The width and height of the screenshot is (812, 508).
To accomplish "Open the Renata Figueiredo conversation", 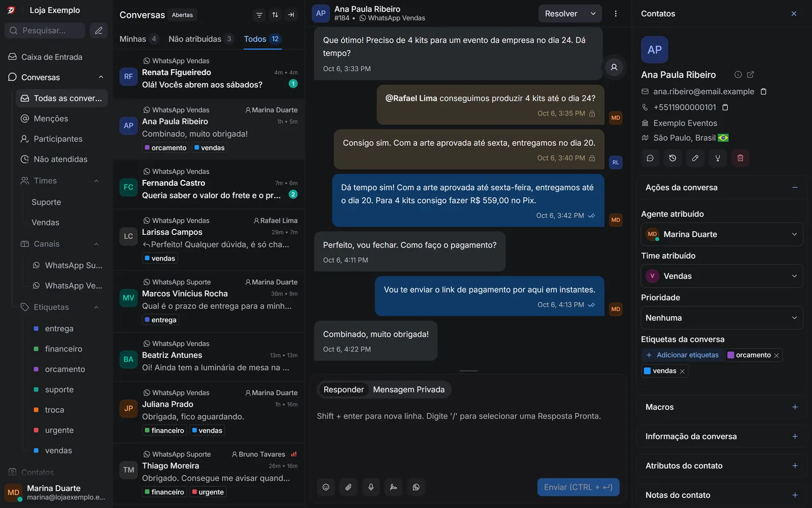I will tap(209, 74).
